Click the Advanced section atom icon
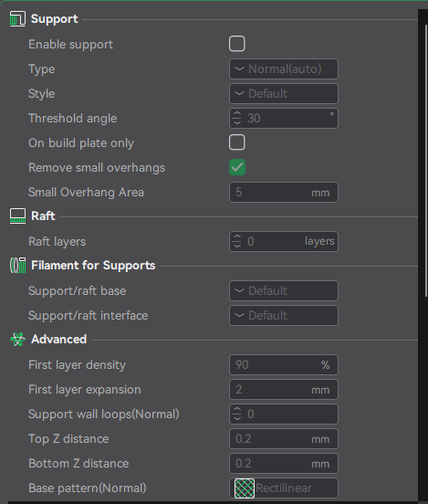This screenshot has height=504, width=428. coord(17,339)
